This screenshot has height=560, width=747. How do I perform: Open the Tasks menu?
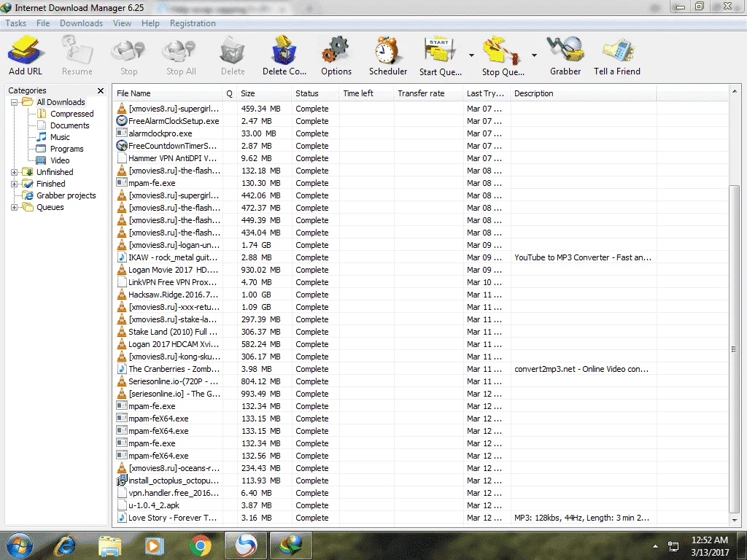[x=16, y=23]
